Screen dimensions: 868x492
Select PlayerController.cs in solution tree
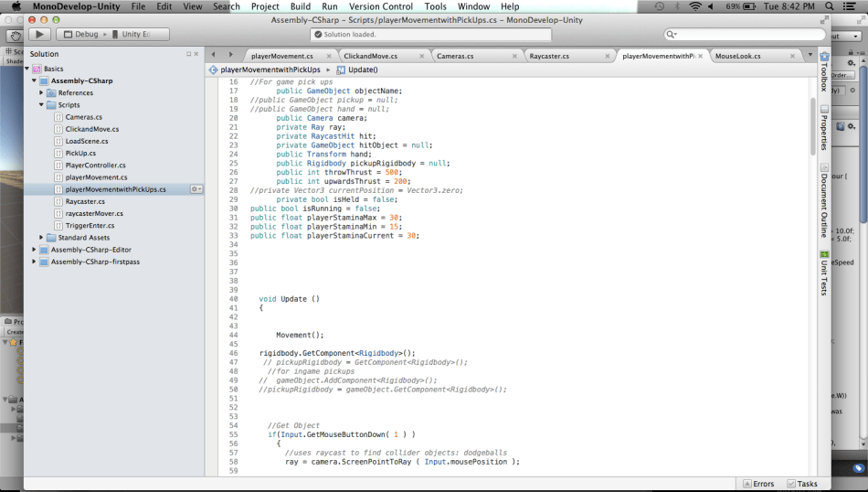click(x=95, y=166)
